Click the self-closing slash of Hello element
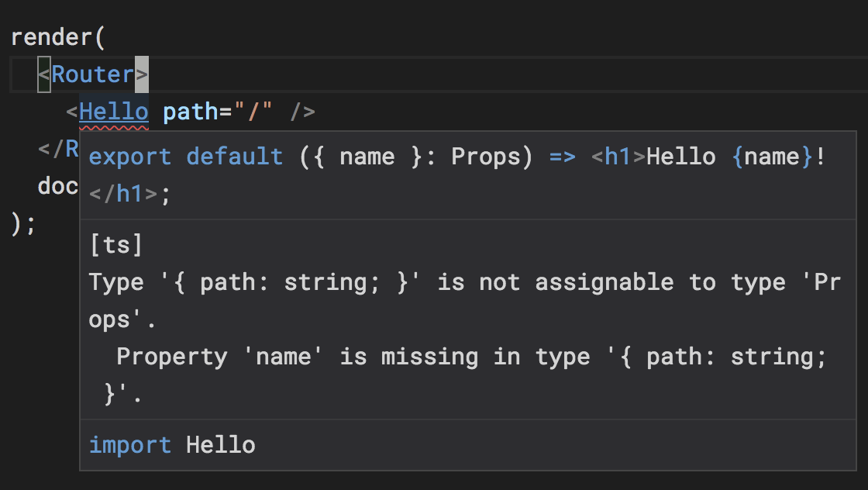The image size is (868, 490). pyautogui.click(x=301, y=111)
